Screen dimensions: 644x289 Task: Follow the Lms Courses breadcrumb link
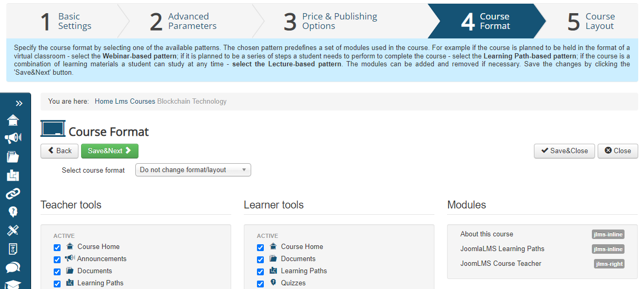click(135, 102)
